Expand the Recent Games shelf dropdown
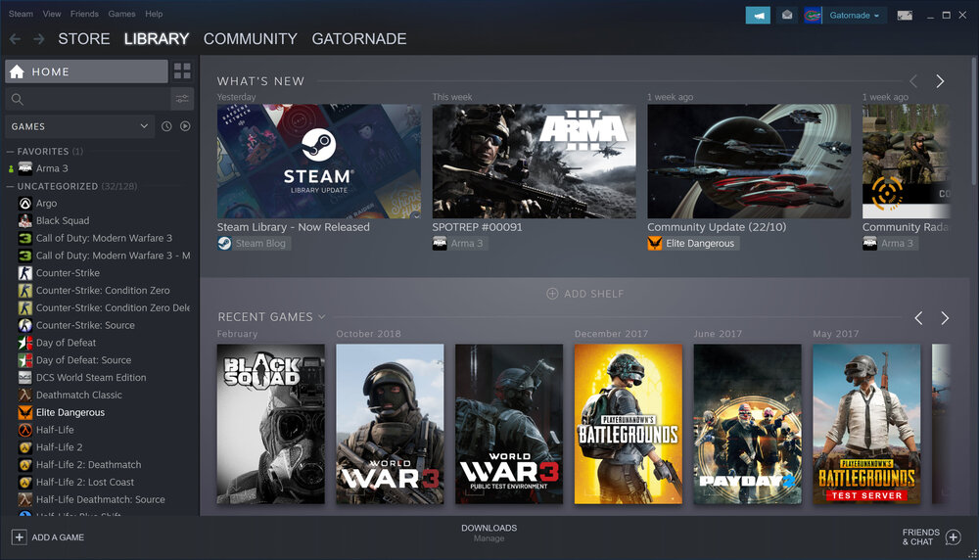This screenshot has height=560, width=979. 321,317
